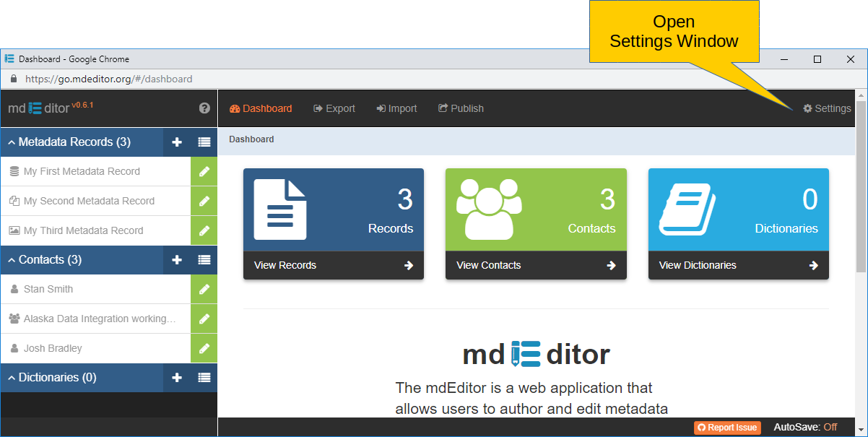
Task: Edit My Second Metadata Record pencil icon
Action: (204, 201)
